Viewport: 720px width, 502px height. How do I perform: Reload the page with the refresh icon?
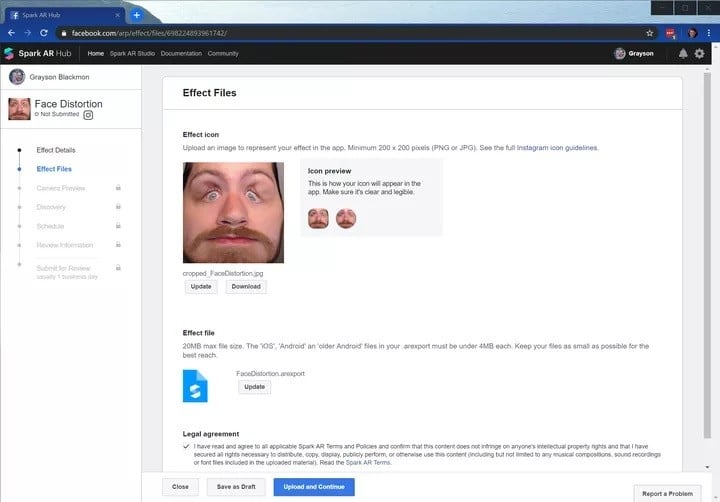pyautogui.click(x=44, y=33)
